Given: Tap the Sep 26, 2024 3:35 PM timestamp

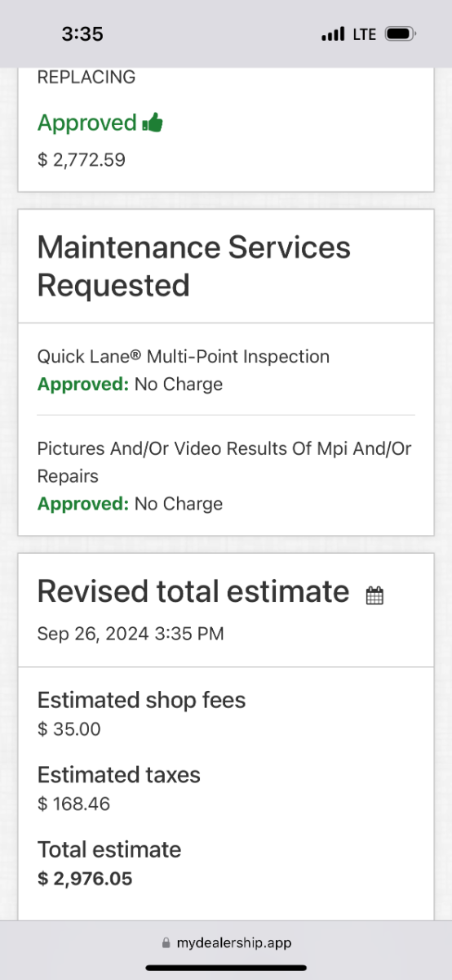Looking at the screenshot, I should (131, 634).
